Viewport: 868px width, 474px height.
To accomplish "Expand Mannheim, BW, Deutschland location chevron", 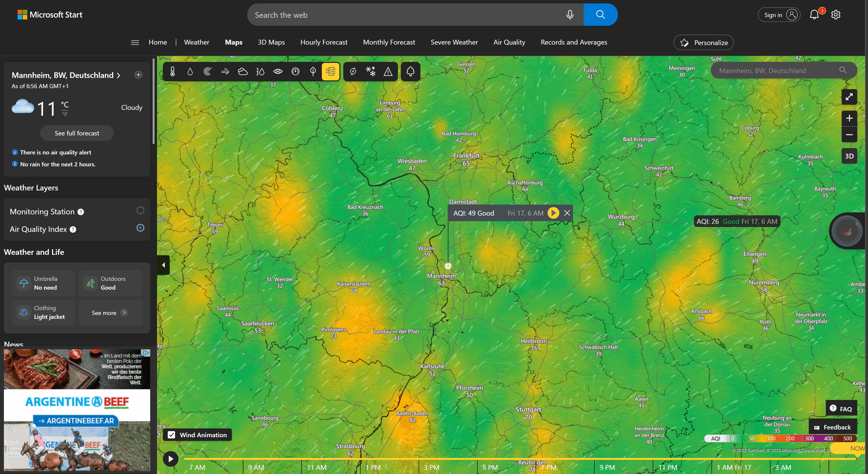I will click(x=118, y=76).
